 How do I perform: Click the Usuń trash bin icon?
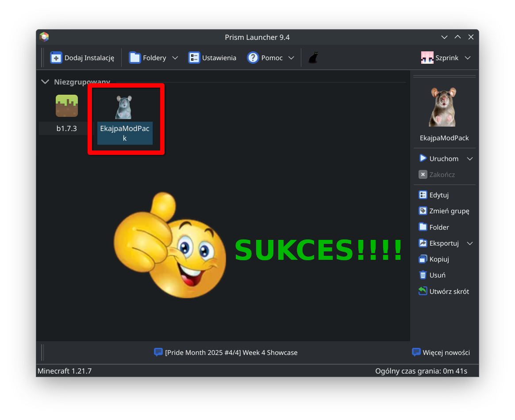click(423, 275)
